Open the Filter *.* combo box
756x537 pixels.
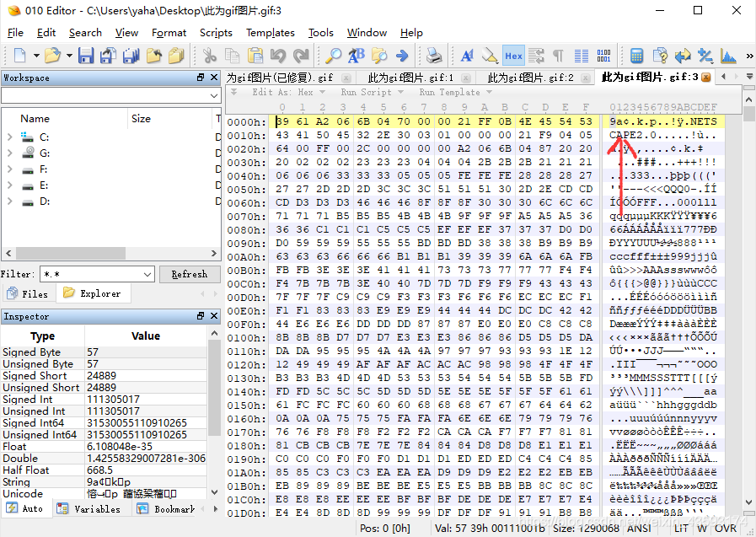click(x=98, y=274)
